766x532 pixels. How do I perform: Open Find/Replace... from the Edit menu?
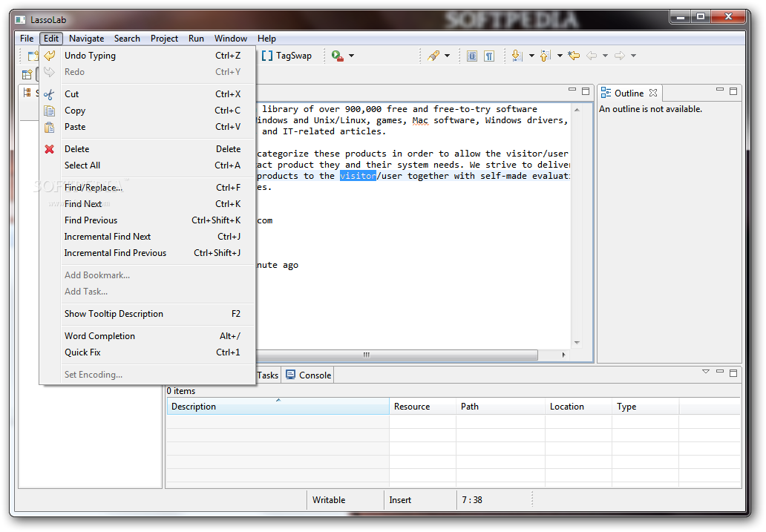coord(148,188)
